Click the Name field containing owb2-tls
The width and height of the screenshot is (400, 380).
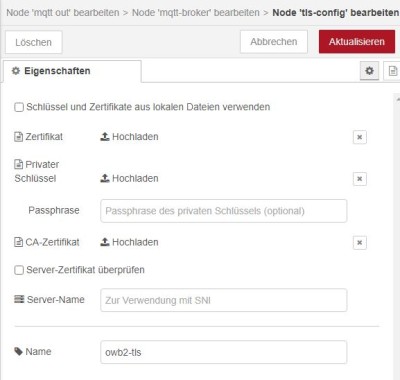[224, 352]
